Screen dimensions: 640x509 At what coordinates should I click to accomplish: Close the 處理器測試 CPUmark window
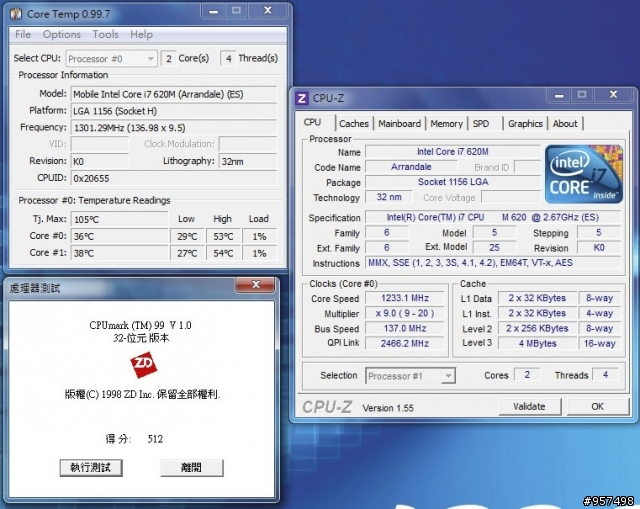click(256, 285)
